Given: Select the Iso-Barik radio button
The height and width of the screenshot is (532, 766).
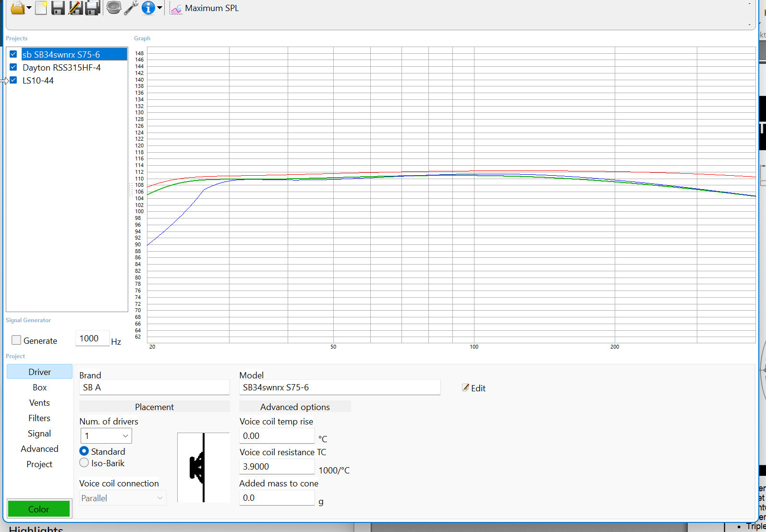Looking at the screenshot, I should 84,463.
